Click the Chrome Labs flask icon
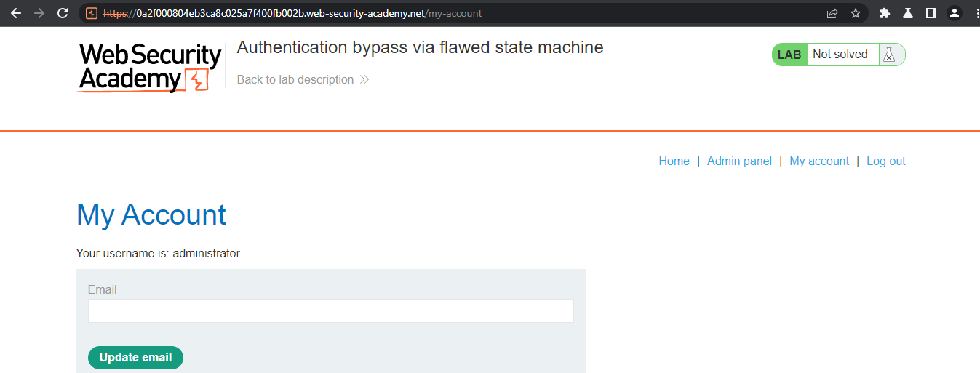Screen dimensions: 980x373 [x=908, y=13]
